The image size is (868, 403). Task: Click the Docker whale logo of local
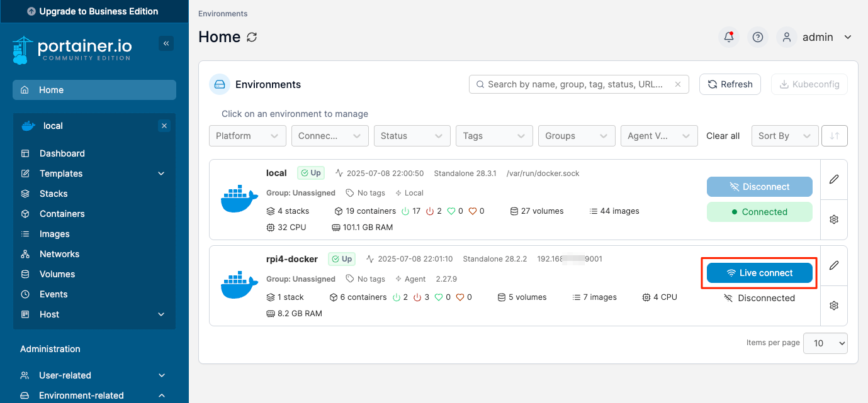(x=239, y=199)
